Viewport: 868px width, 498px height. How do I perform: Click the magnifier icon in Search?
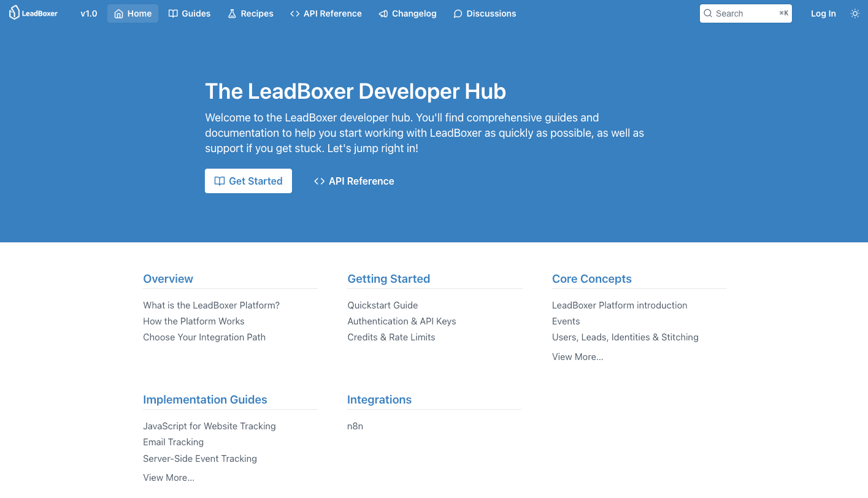click(x=708, y=13)
